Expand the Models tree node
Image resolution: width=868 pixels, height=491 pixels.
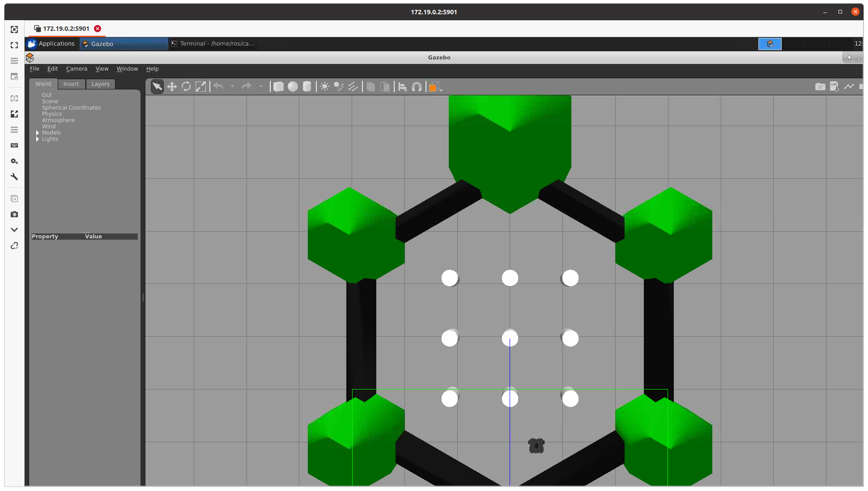[x=38, y=133]
